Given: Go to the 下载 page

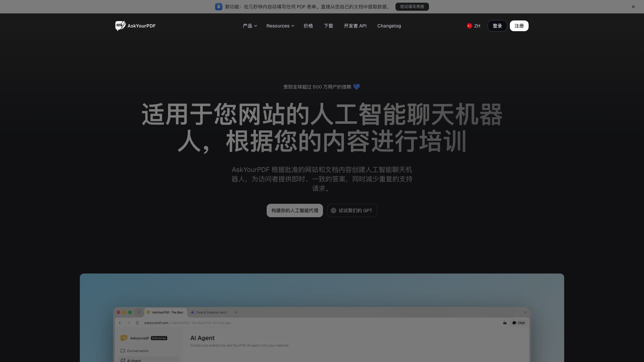Looking at the screenshot, I should (x=328, y=26).
